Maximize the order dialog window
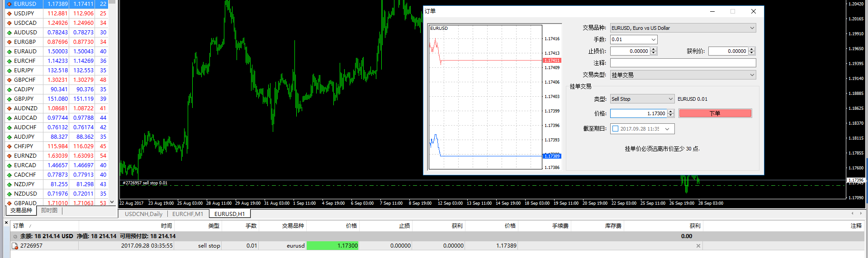This screenshot has width=868, height=258. (x=733, y=11)
